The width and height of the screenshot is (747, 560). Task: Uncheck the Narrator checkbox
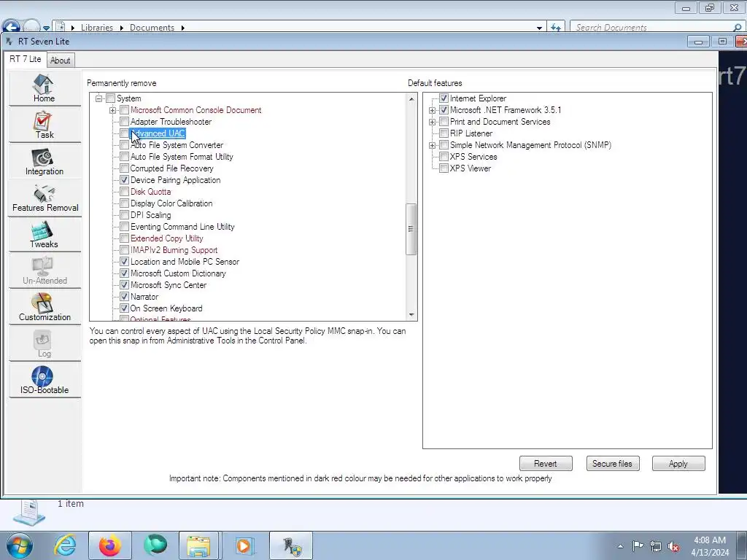click(x=124, y=297)
